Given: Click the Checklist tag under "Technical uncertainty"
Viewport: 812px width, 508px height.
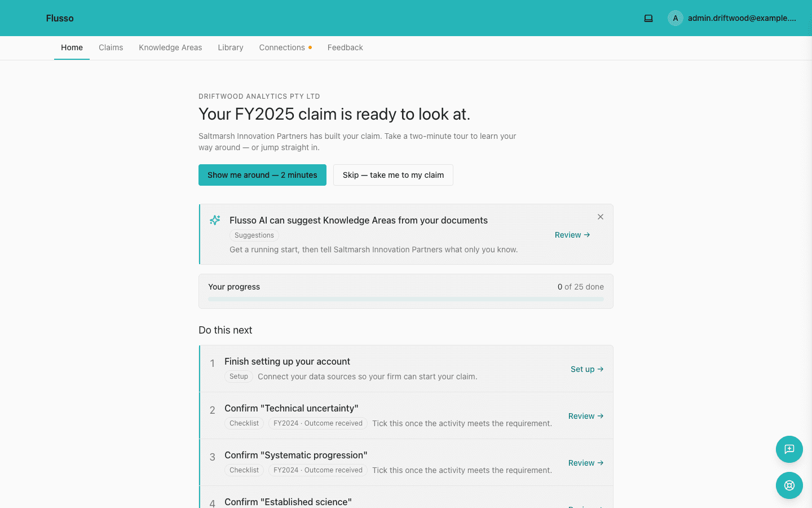Looking at the screenshot, I should click(244, 423).
